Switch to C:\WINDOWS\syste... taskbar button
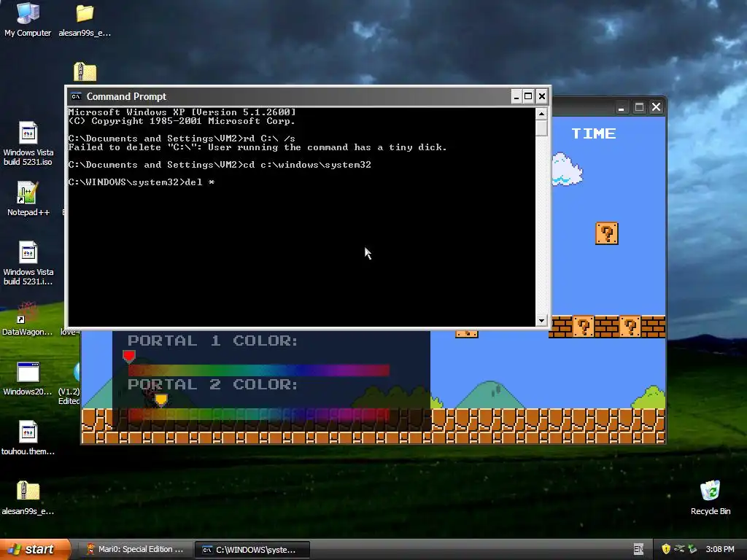 [x=252, y=550]
